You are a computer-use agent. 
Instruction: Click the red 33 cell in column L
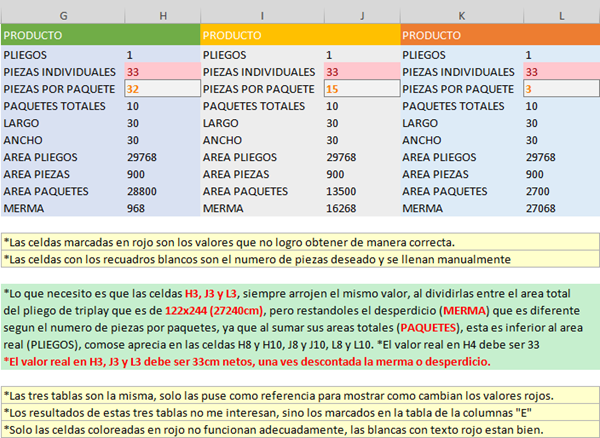pos(561,72)
